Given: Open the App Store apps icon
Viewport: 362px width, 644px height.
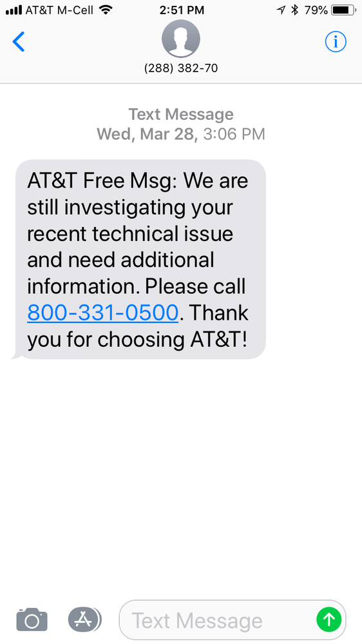Looking at the screenshot, I should pos(84,620).
